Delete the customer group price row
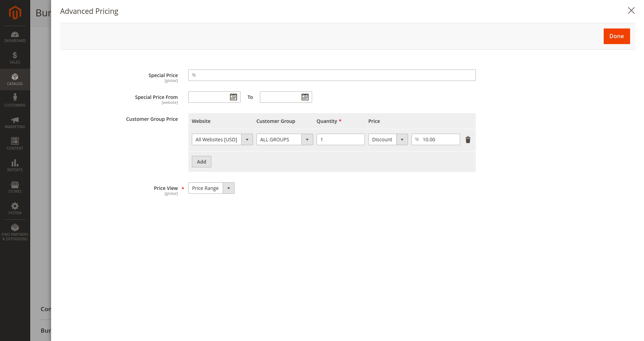 coord(468,140)
